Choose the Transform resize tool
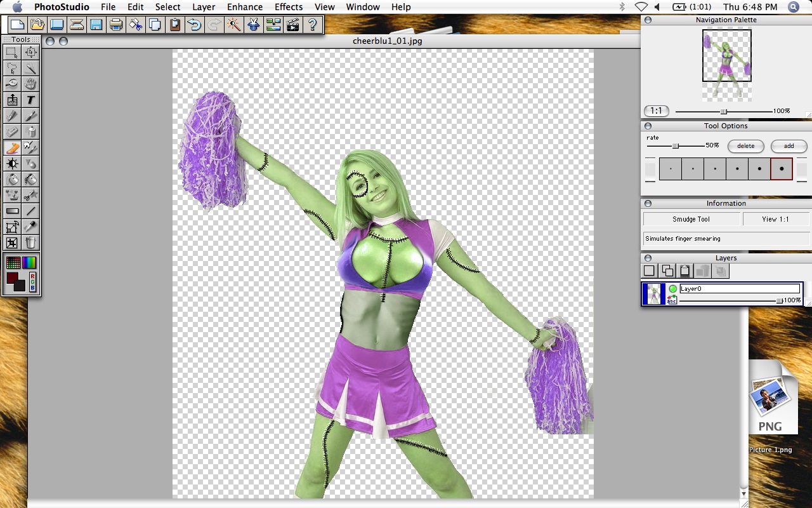 12,227
